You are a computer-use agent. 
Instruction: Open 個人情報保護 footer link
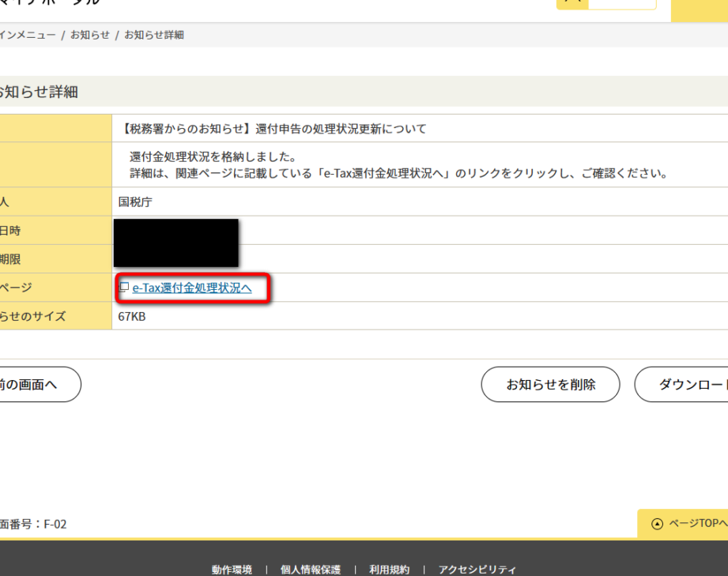[x=310, y=570]
